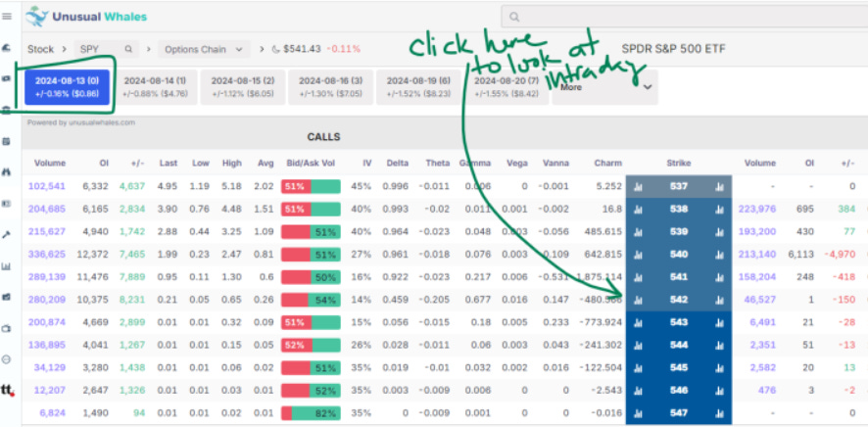Image resolution: width=868 pixels, height=427 pixels.
Task: Click the -4,970 puts change value
Action: [840, 255]
